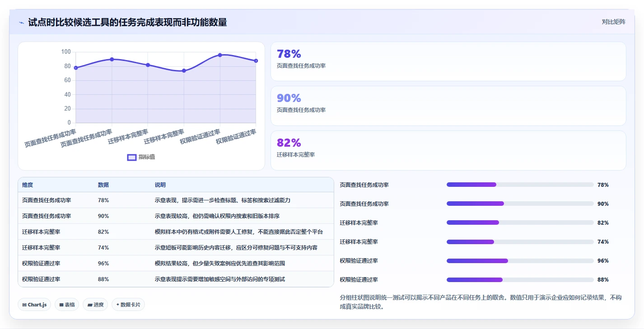Image resolution: width=644 pixels, height=329 pixels.
Task: Open the 对比矩阵 label in the header
Action: [x=614, y=22]
